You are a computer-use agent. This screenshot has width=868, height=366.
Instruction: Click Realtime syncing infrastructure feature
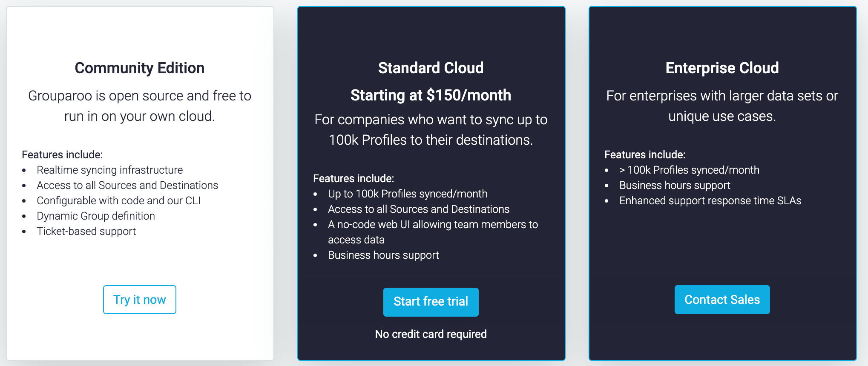pos(110,170)
